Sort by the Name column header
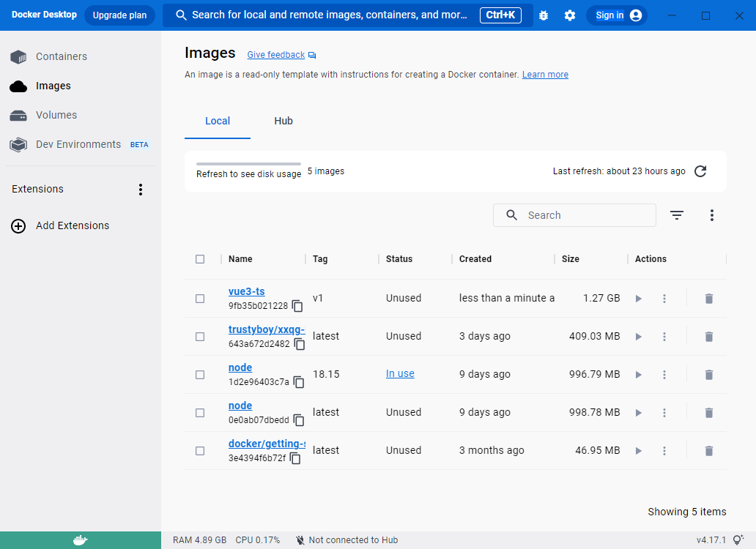Viewport: 756px width, 549px height. pyautogui.click(x=240, y=259)
